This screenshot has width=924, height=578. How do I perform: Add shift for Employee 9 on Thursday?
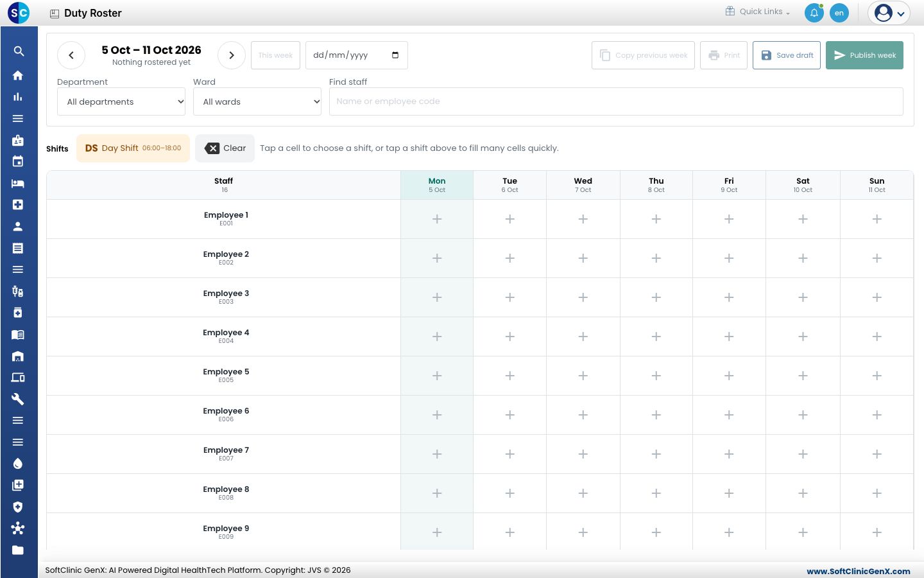pos(656,532)
